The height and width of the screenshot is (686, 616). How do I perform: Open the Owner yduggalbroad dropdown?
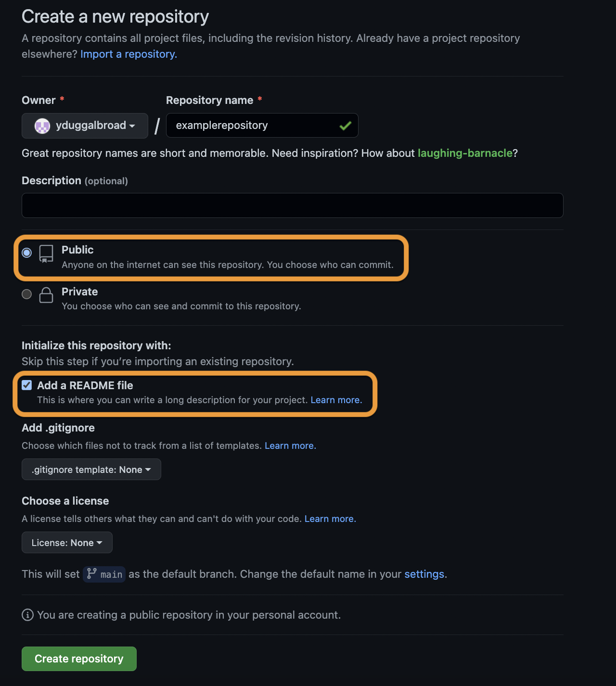pyautogui.click(x=85, y=126)
